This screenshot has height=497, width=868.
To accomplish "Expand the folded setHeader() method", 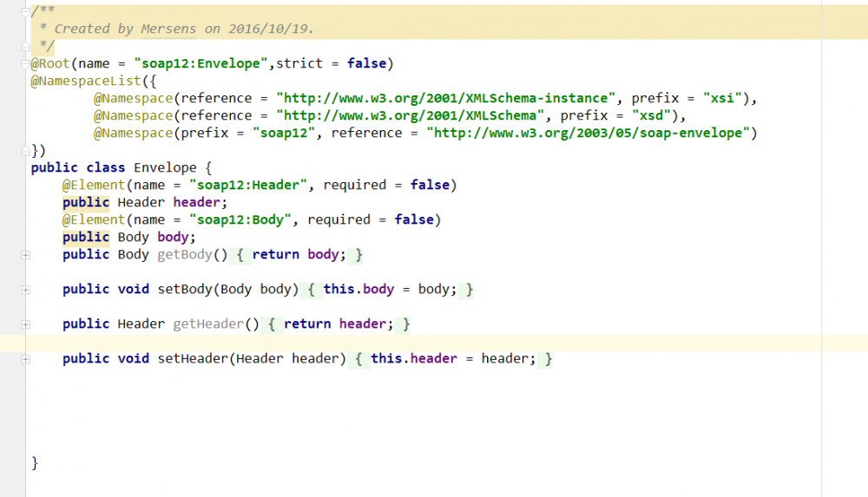I will coord(25,359).
